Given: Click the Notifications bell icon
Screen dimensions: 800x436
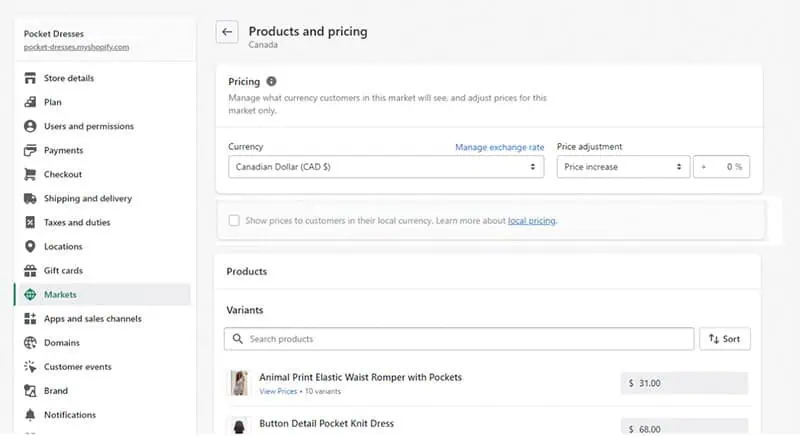Looking at the screenshot, I should pyautogui.click(x=30, y=415).
